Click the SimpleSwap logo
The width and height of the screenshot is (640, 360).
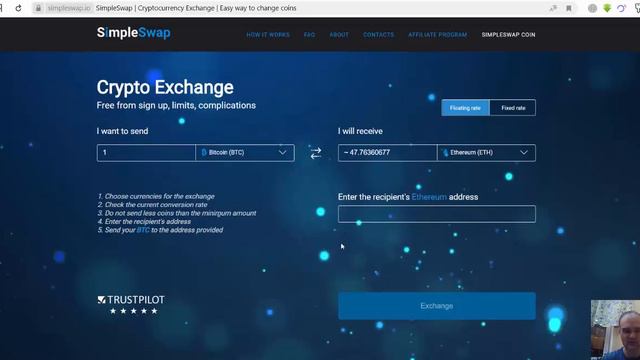click(x=133, y=33)
